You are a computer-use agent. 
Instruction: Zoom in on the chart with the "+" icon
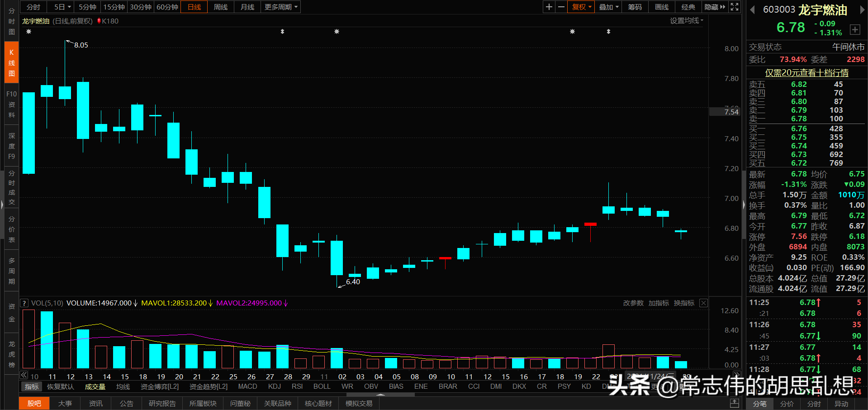(549, 7)
